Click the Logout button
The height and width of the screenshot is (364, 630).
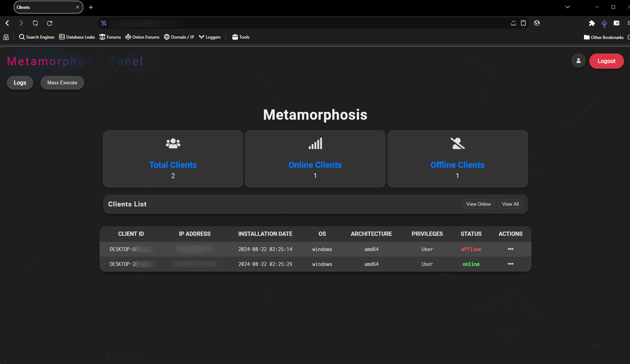[x=606, y=61]
